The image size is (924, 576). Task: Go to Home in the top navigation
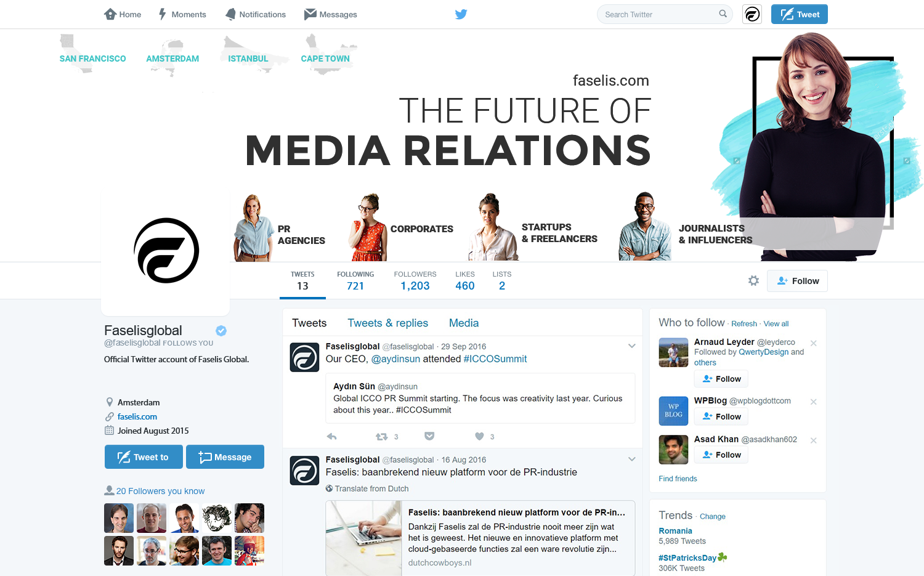point(123,14)
